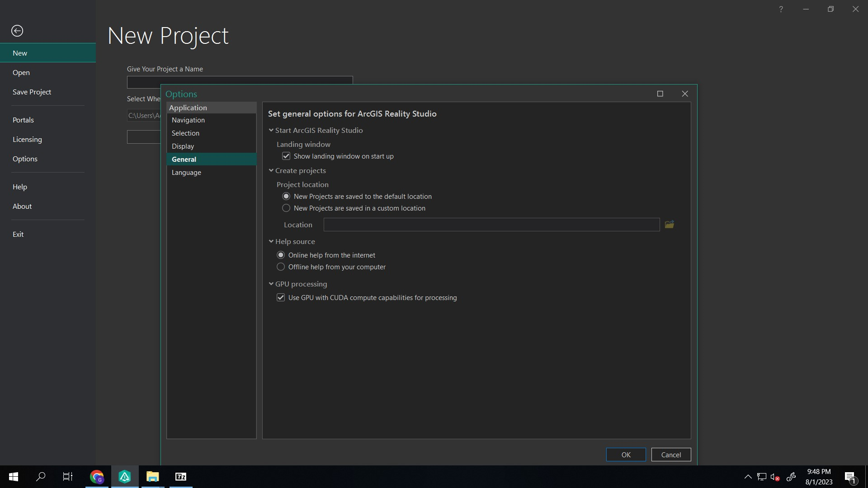Open the muted volume tray icon
This screenshot has height=488, width=868.
(x=775, y=477)
